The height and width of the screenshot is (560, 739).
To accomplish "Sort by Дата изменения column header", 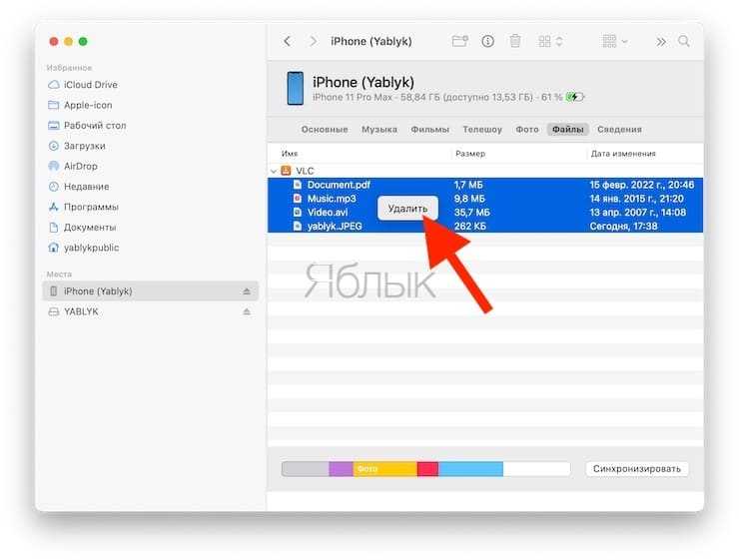I will click(x=623, y=154).
